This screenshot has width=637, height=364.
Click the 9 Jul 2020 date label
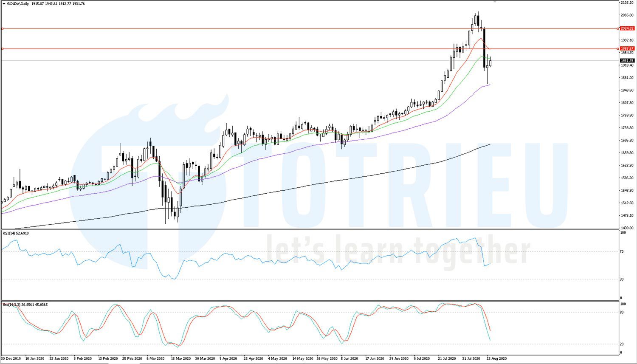click(422, 359)
